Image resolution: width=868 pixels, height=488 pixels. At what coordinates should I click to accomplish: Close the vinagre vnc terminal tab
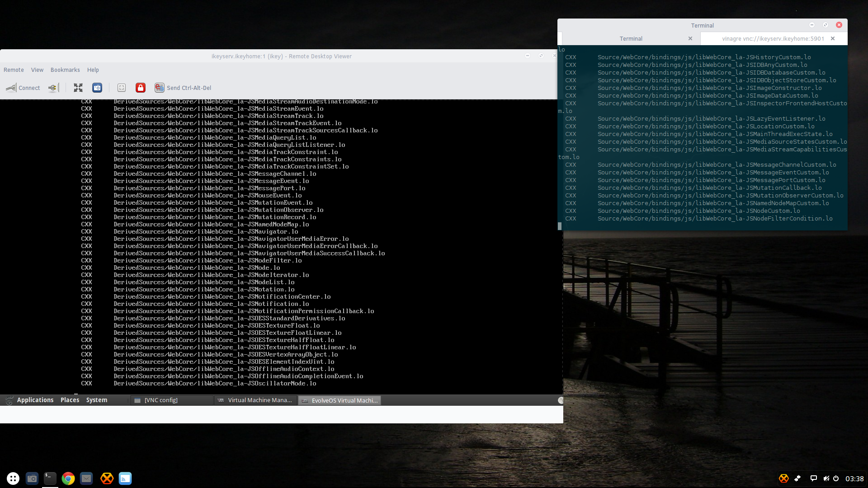833,38
